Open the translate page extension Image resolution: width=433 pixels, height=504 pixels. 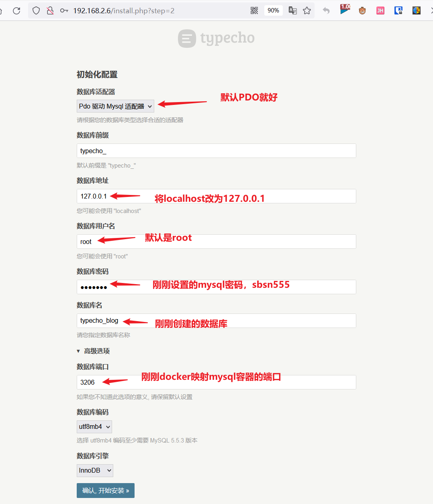click(x=292, y=10)
